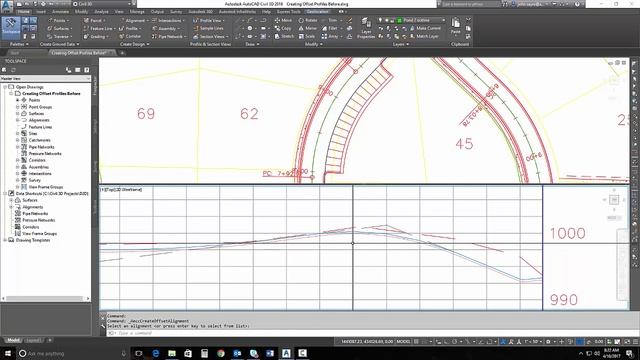
Task: Select the Move tool
Action: [283, 20]
